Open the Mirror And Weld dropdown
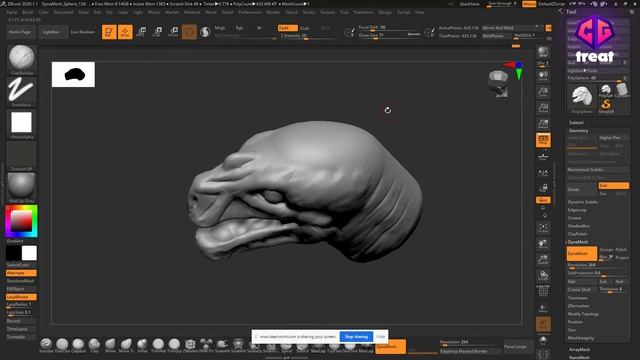640x360 pixels. pyautogui.click(x=512, y=28)
